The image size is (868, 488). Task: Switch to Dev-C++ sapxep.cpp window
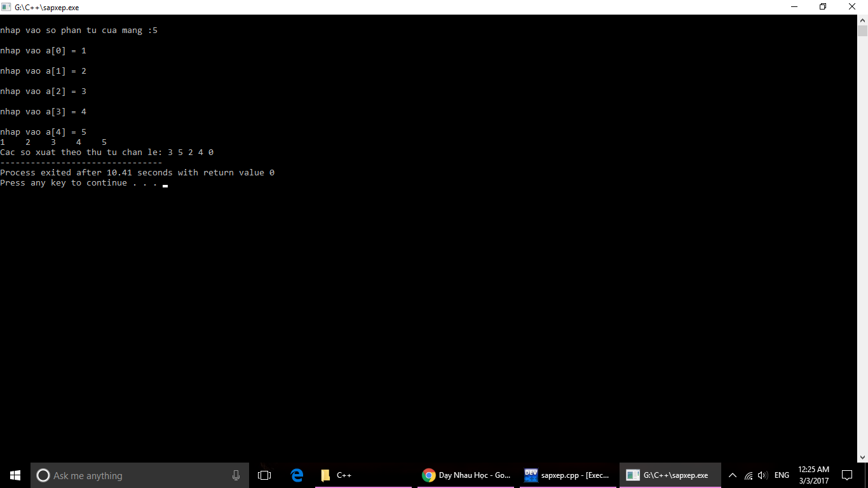click(x=567, y=475)
